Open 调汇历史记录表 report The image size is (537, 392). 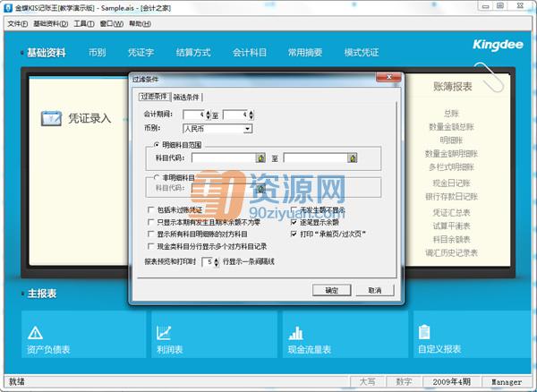tap(451, 253)
